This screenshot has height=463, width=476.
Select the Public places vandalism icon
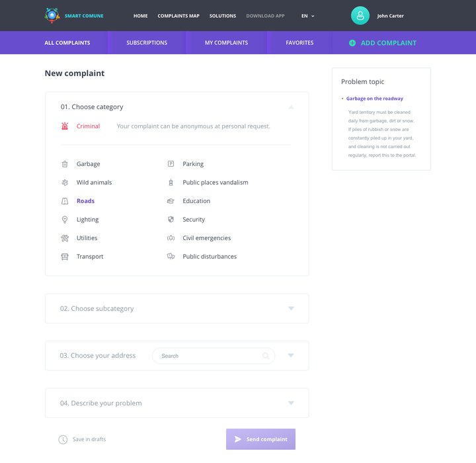[171, 183]
